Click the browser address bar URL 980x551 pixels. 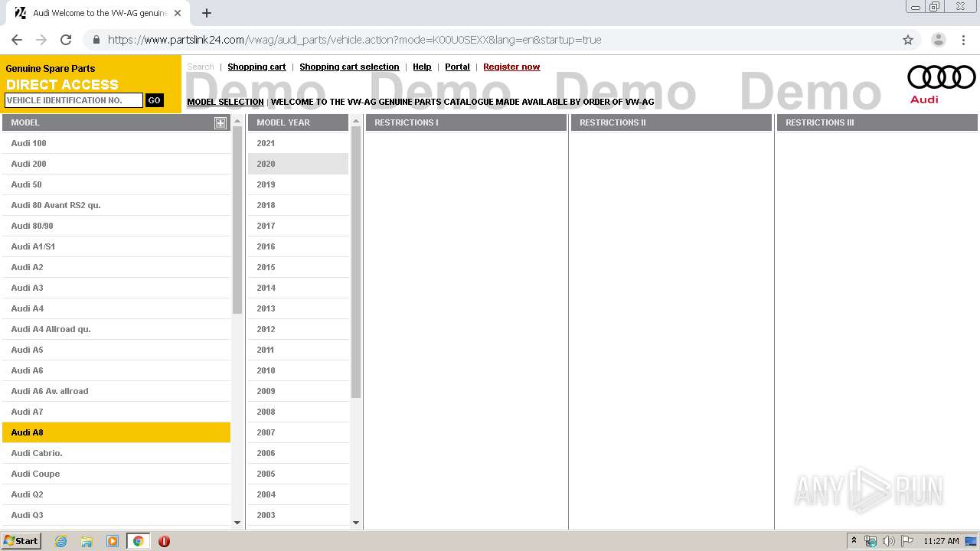(x=354, y=40)
